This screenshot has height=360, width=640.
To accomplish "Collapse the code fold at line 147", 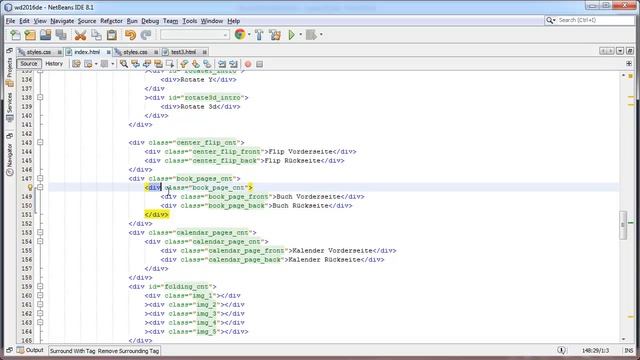I will tap(40, 178).
